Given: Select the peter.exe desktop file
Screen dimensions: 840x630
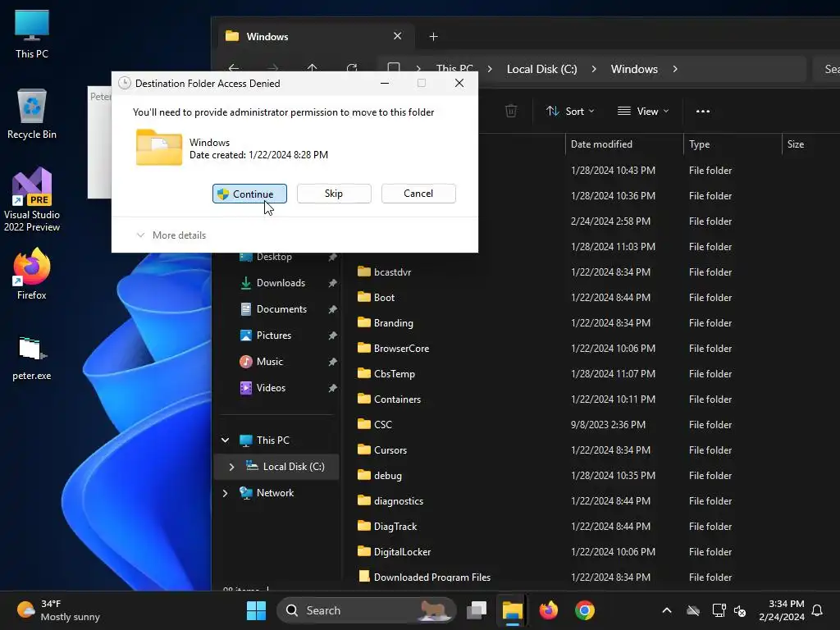Looking at the screenshot, I should [32, 358].
